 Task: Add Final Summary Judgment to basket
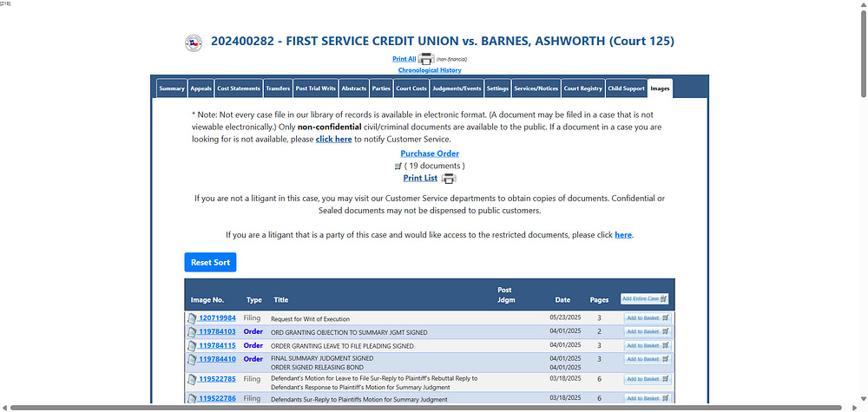tap(648, 359)
